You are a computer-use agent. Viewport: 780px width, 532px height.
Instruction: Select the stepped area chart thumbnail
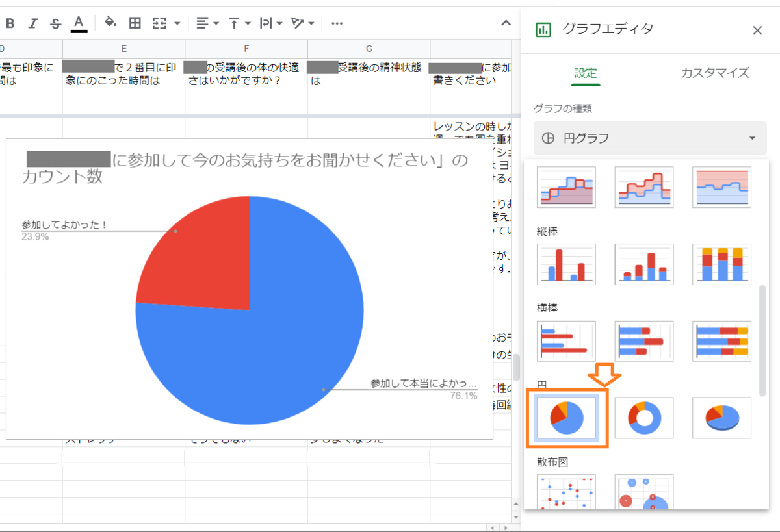click(x=566, y=187)
